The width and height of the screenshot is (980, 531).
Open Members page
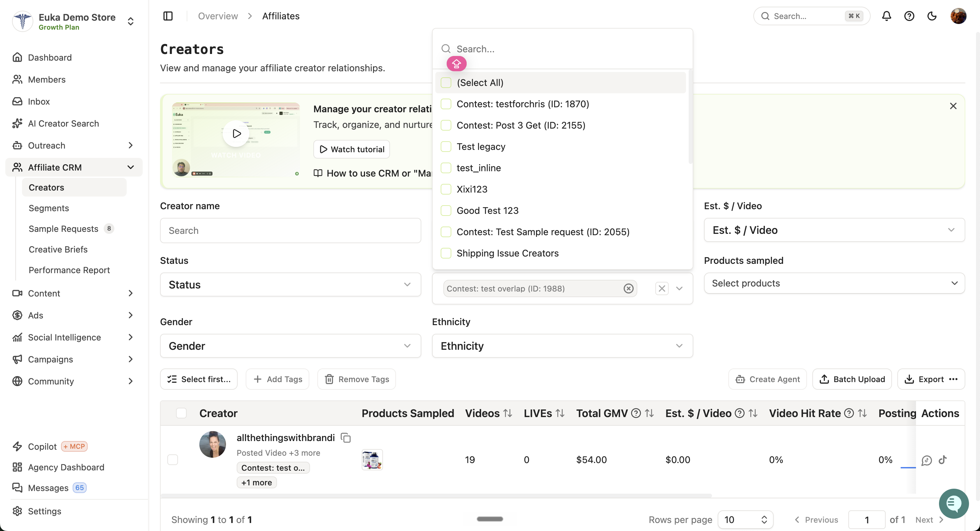pyautogui.click(x=46, y=79)
